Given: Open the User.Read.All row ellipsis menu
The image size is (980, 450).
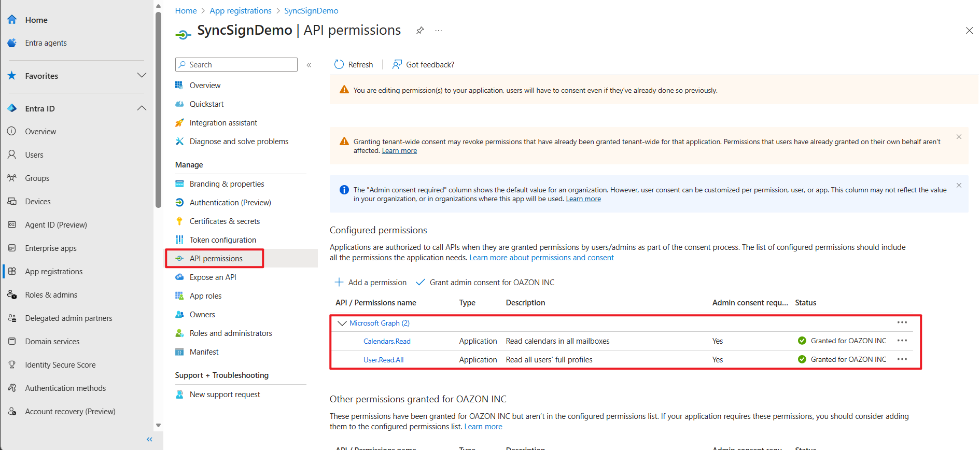Looking at the screenshot, I should pos(902,359).
